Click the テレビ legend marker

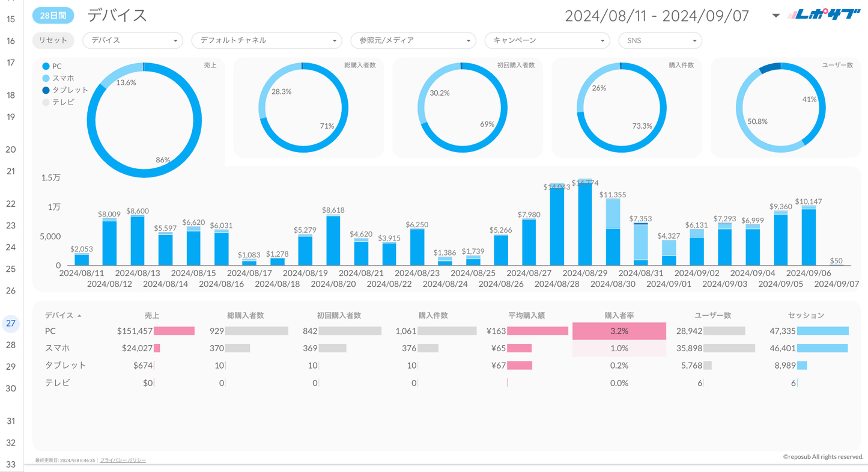pos(46,102)
